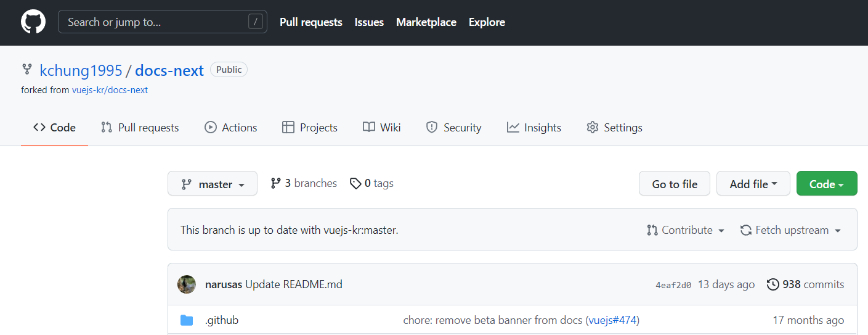The width and height of the screenshot is (868, 335).
Task: Open the Security tab
Action: (454, 128)
